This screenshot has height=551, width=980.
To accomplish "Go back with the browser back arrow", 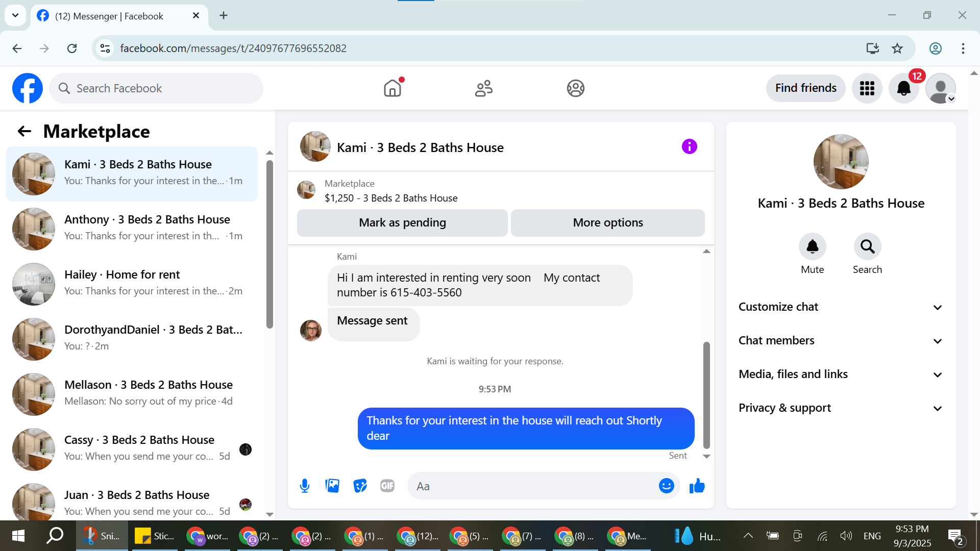I will [17, 48].
